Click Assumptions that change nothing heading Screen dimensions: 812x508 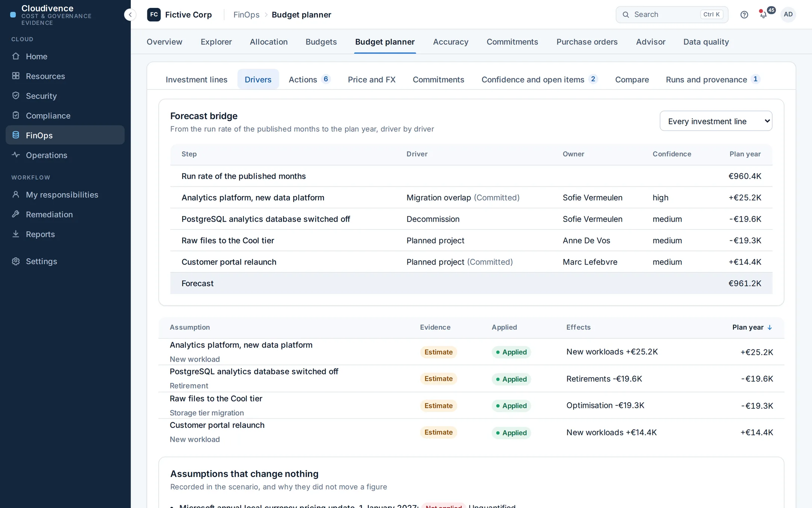[x=244, y=474]
